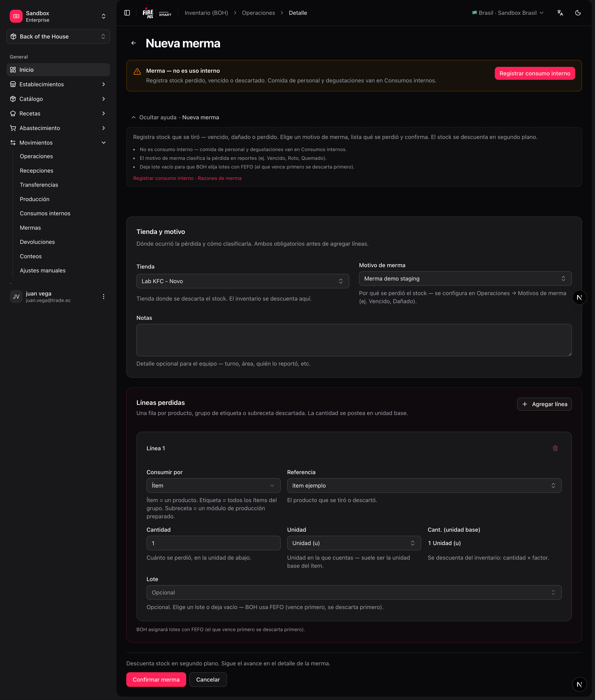Expand the Catálogo menu chevron
Screen dimensions: 595x700
[104, 99]
